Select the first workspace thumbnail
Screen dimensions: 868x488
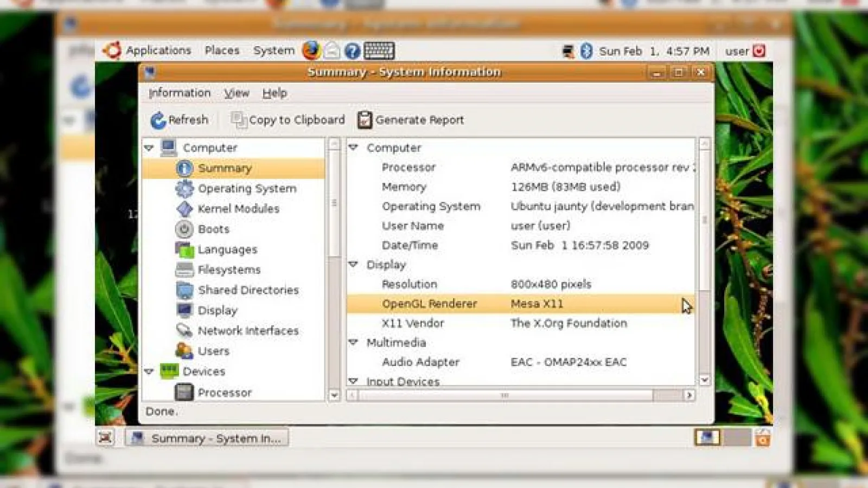tap(708, 437)
